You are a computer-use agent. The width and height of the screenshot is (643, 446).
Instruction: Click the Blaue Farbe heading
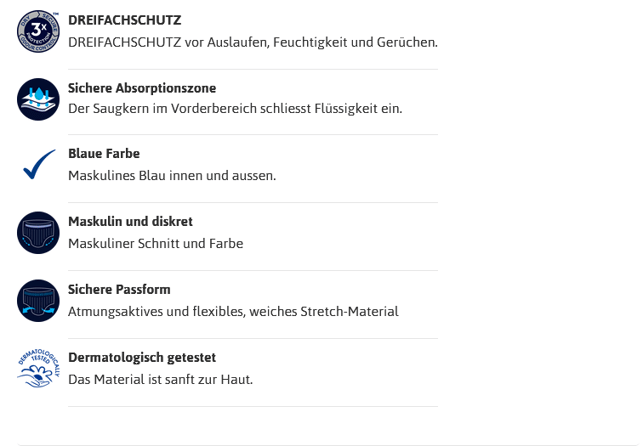pos(104,154)
